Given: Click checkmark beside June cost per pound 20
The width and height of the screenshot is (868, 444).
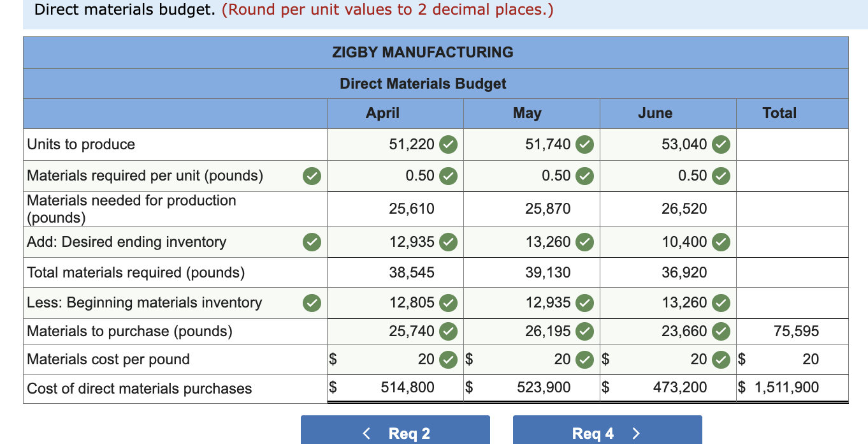Looking at the screenshot, I should pyautogui.click(x=721, y=359).
